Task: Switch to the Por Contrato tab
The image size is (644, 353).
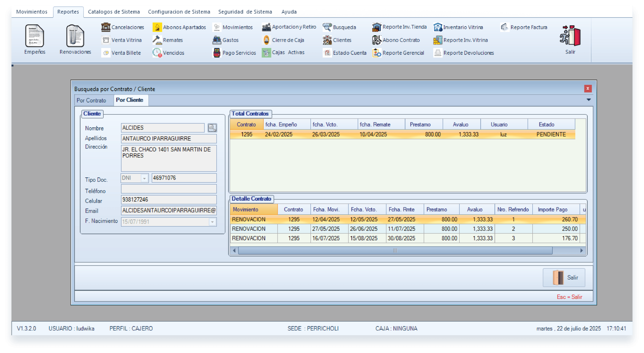Action: [x=91, y=100]
